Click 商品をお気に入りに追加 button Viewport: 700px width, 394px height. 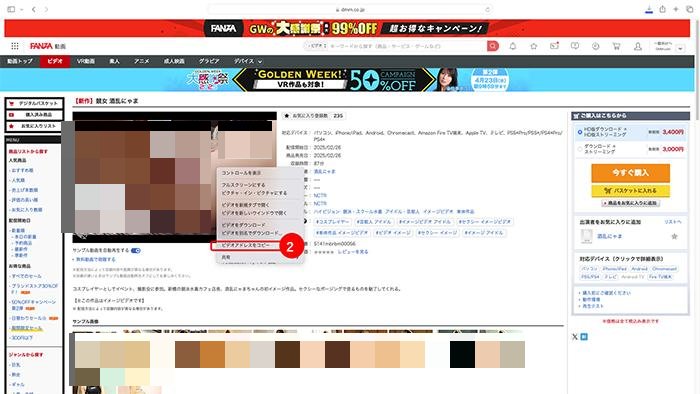pyautogui.click(x=630, y=203)
